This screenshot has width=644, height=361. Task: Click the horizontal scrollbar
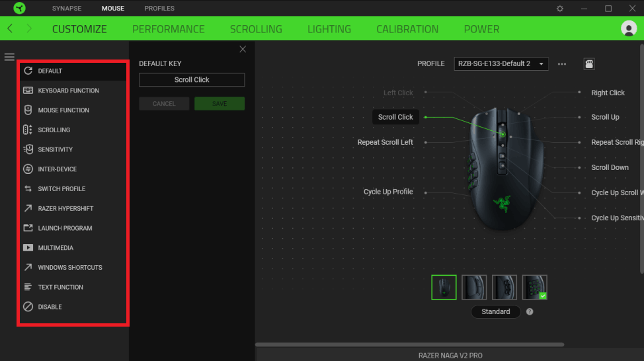click(x=409, y=344)
